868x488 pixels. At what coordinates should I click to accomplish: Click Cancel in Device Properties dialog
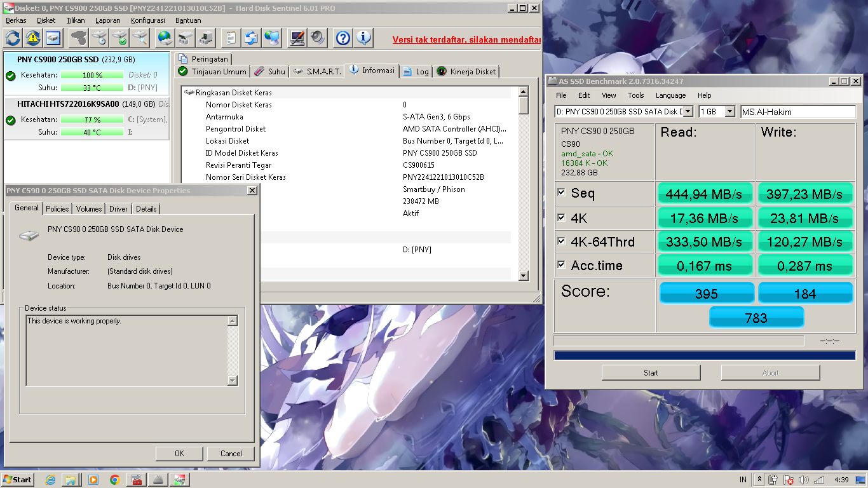(x=231, y=454)
